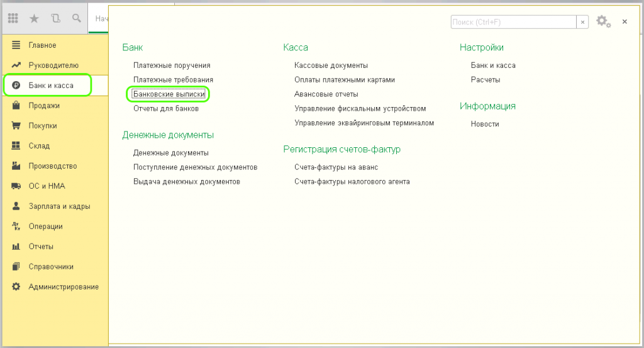Open the History icon in top toolbar
644x348 pixels.
pyautogui.click(x=56, y=19)
